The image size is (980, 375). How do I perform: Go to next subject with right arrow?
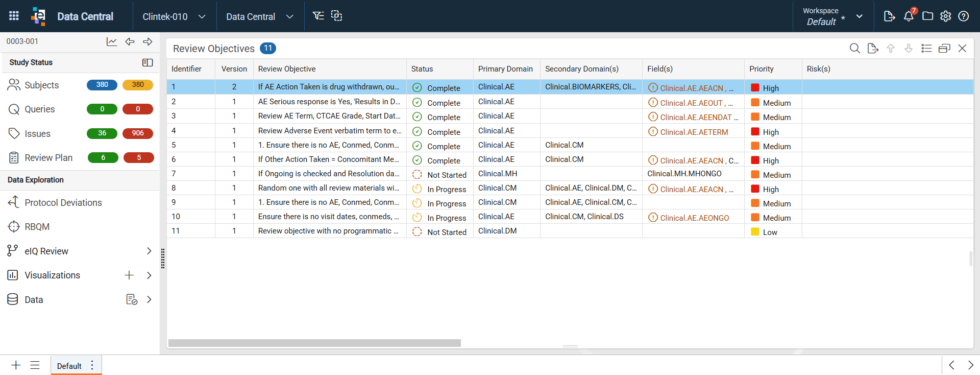tap(148, 42)
